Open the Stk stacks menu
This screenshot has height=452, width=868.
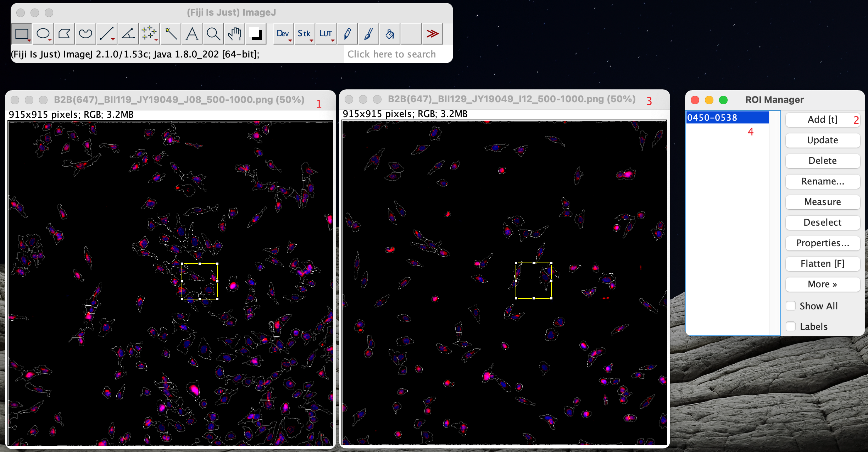[304, 34]
